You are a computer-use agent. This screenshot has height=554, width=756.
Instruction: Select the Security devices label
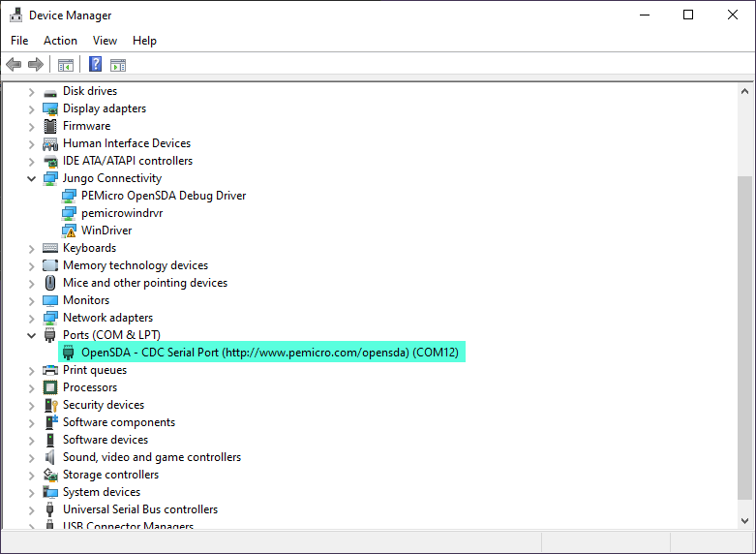tap(104, 405)
